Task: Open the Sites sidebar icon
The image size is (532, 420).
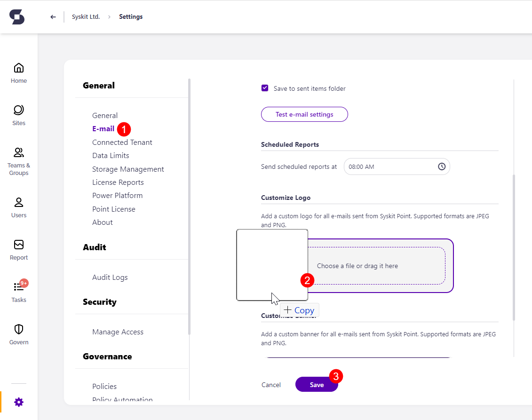Action: (x=19, y=115)
